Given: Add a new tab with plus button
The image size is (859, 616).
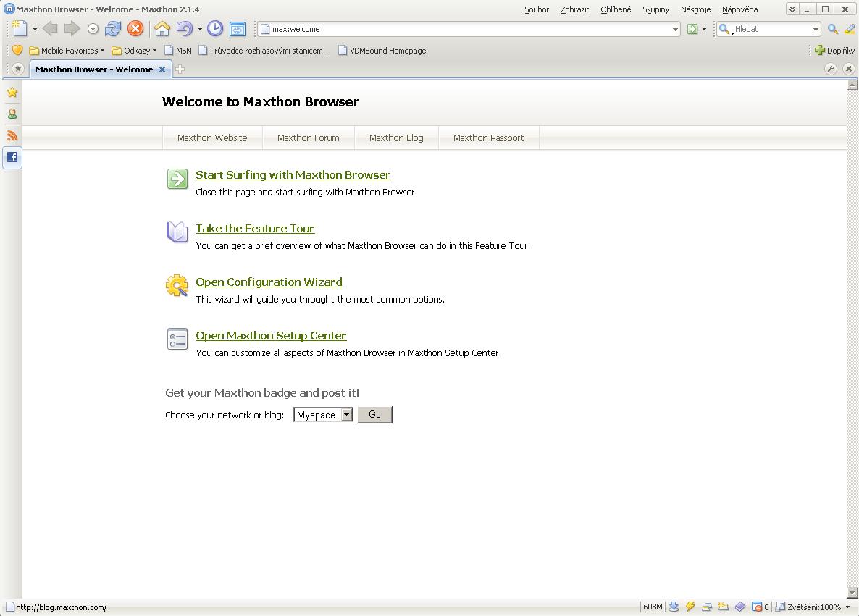Looking at the screenshot, I should 180,69.
